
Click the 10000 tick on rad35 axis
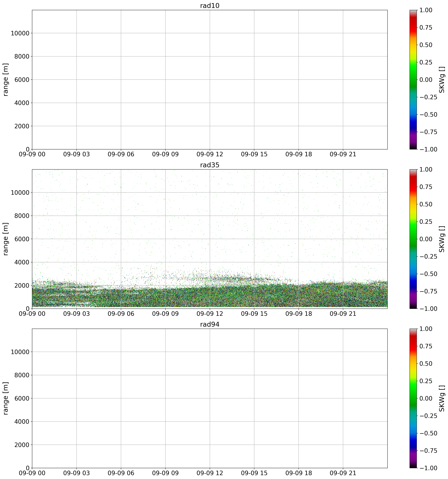[20, 193]
